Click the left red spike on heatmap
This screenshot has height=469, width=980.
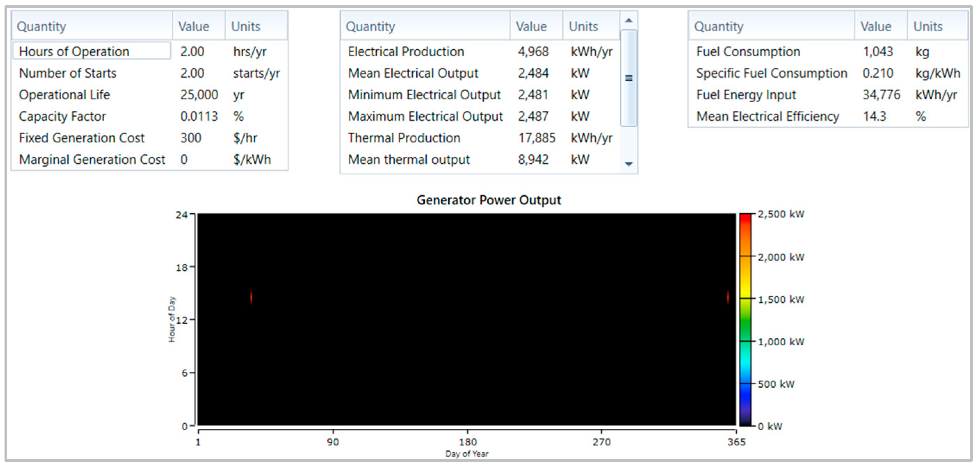(251, 297)
